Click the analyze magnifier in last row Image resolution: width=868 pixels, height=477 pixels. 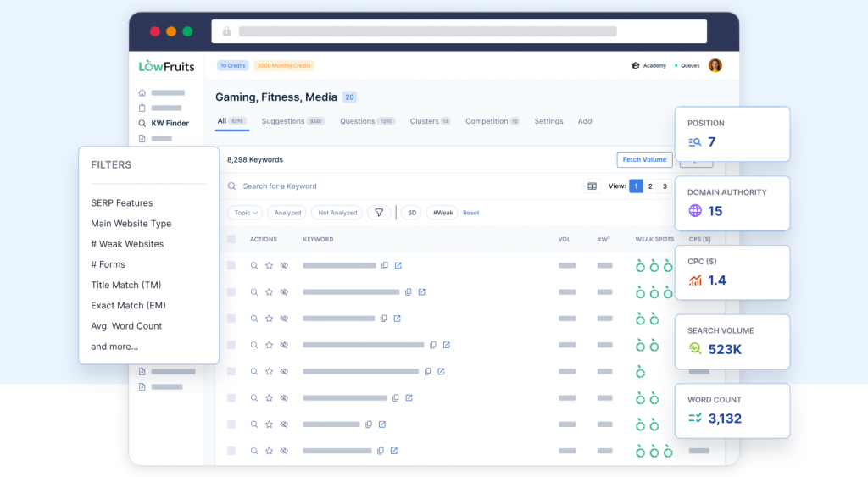(x=254, y=451)
